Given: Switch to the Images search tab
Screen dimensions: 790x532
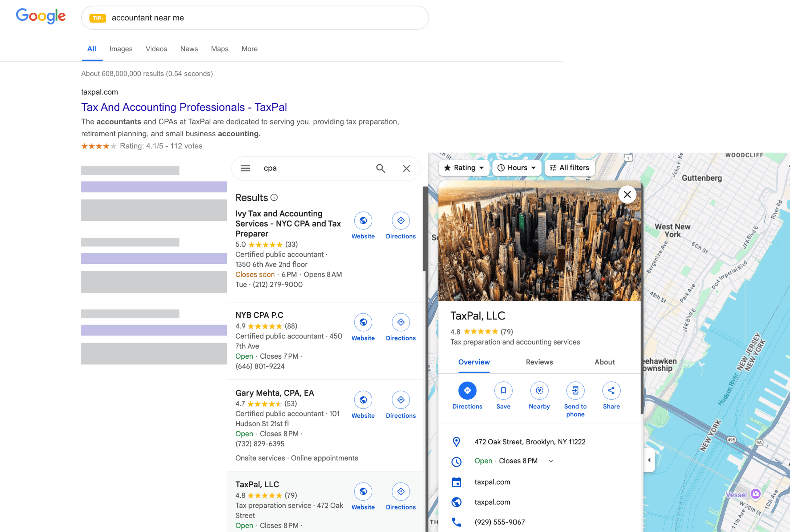Looking at the screenshot, I should (121, 49).
